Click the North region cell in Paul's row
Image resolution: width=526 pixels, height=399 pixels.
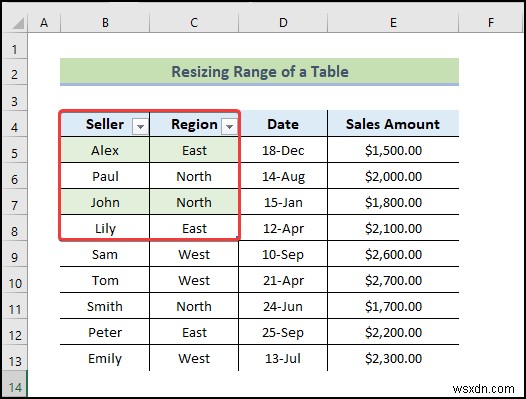click(194, 176)
